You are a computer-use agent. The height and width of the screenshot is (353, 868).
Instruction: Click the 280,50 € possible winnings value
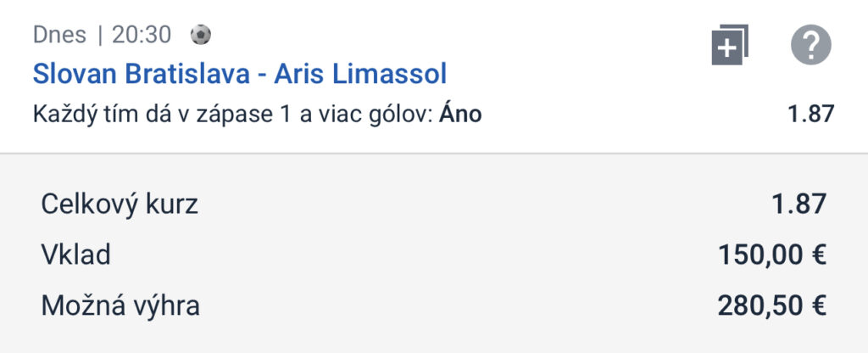pyautogui.click(x=772, y=305)
